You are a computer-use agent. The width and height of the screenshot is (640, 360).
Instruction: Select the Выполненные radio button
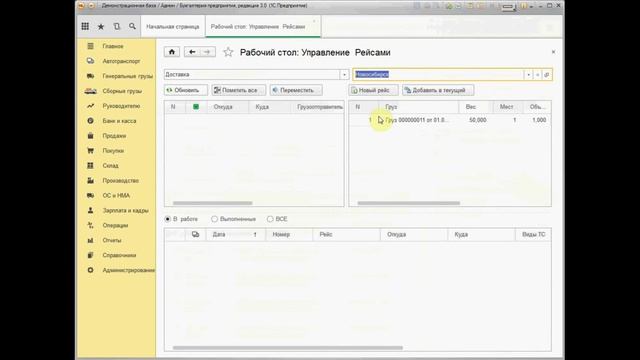coord(214,219)
